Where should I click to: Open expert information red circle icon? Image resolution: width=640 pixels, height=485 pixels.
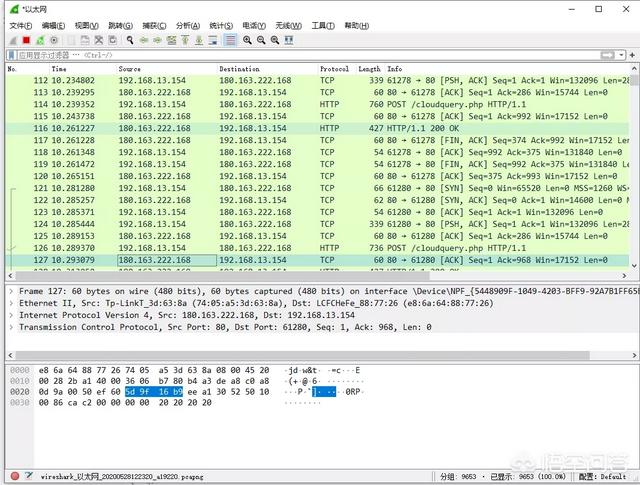point(15,476)
